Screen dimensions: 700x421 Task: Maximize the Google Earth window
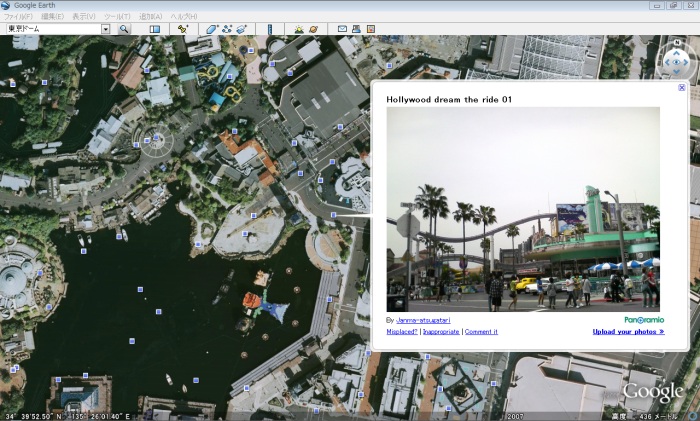click(673, 6)
